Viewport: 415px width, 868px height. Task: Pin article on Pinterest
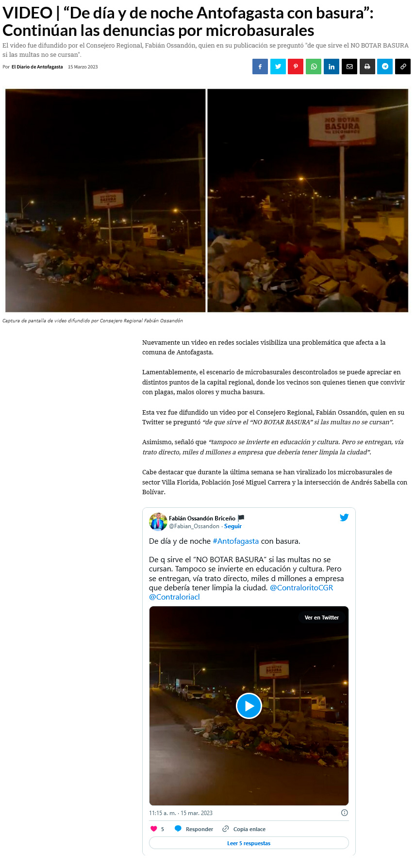tap(296, 67)
